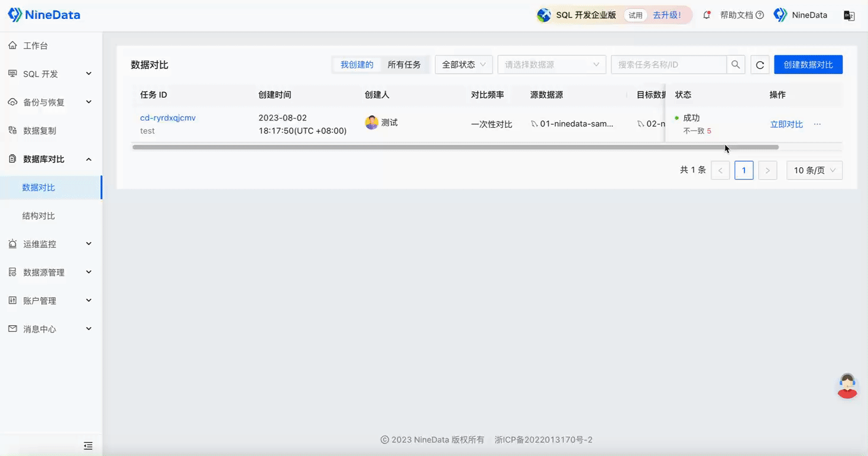Open 工作台 in sidebar
Screen dimensions: 868x456
(51, 45)
